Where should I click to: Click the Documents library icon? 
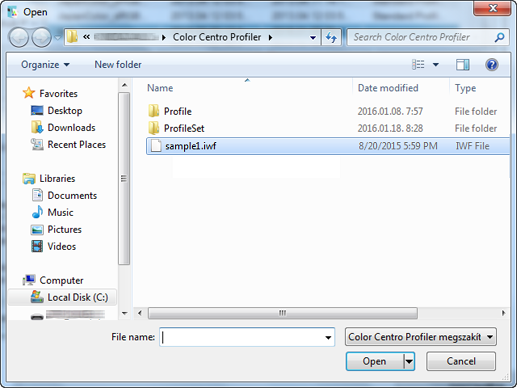[x=37, y=195]
